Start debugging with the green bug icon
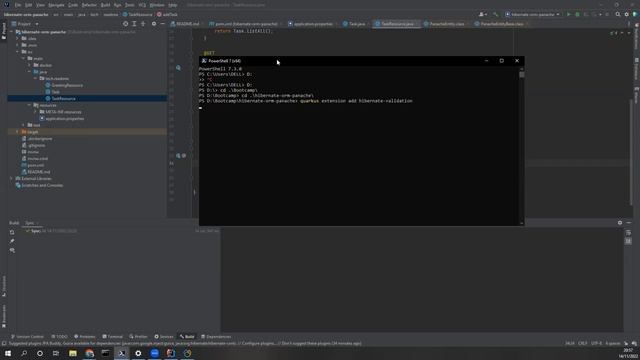The width and height of the screenshot is (640, 360). click(577, 14)
